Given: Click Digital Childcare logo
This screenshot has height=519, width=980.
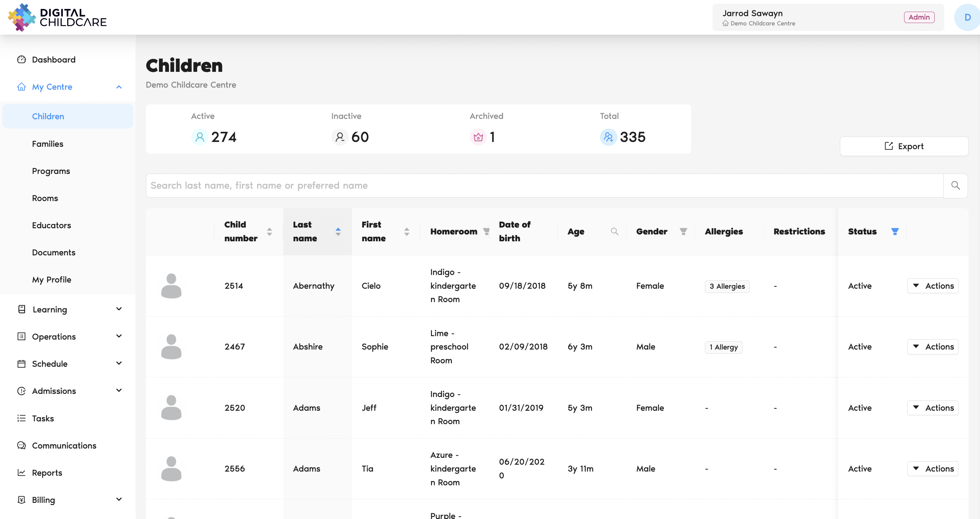Looking at the screenshot, I should tap(57, 17).
